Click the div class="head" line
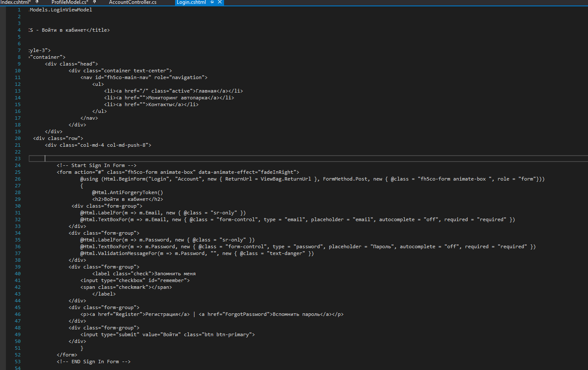Screen dimensions: 588x370 pyautogui.click(x=71, y=64)
